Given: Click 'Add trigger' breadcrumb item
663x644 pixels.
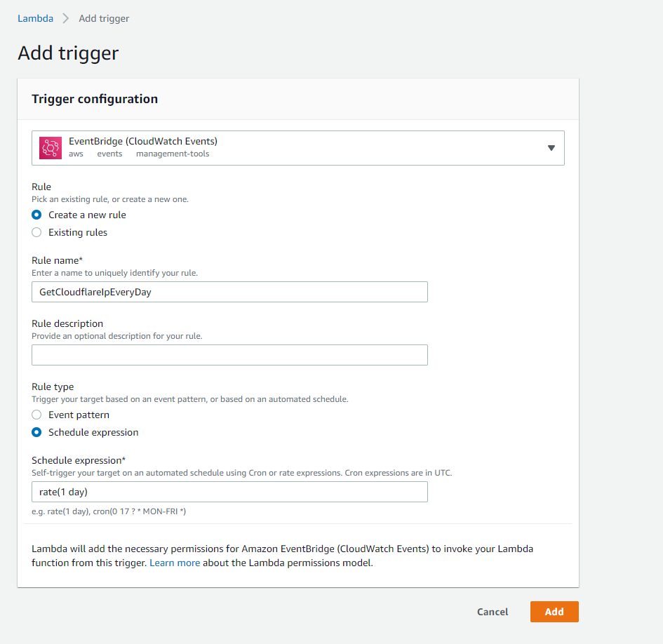Looking at the screenshot, I should 104,19.
